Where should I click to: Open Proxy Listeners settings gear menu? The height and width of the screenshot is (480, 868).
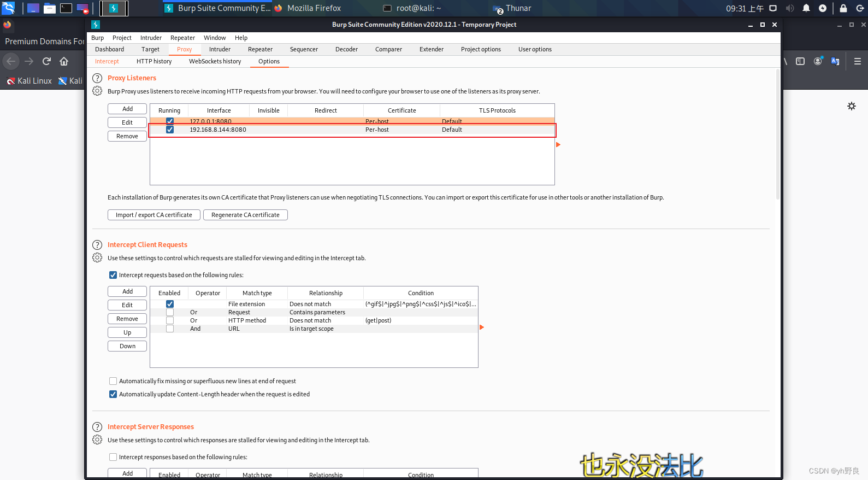pos(97,91)
